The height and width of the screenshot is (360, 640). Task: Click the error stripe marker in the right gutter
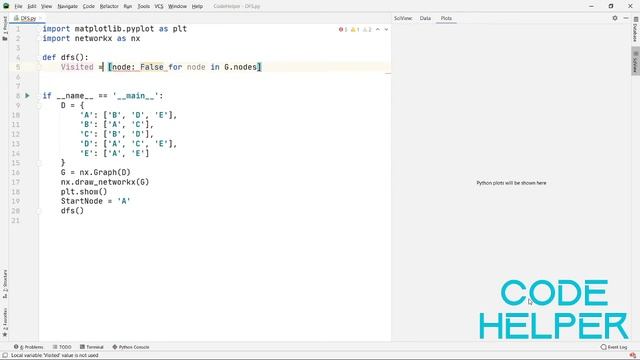pos(388,73)
